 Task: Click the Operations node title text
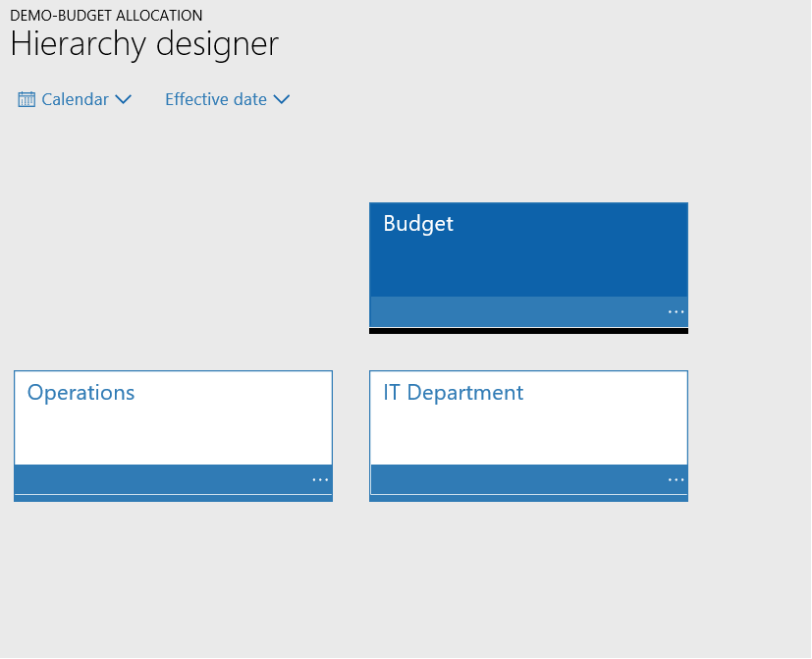81,393
